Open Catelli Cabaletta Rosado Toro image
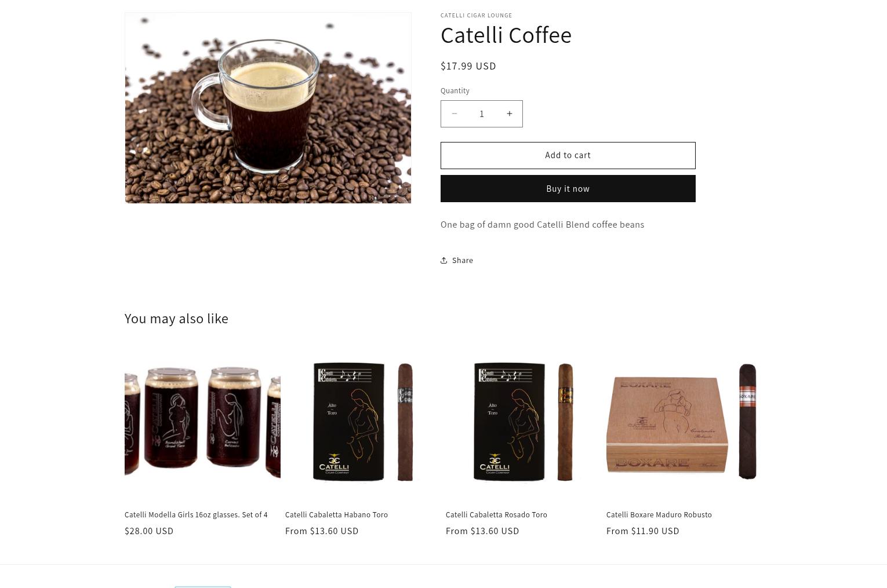887x588 pixels. pyautogui.click(x=524, y=422)
